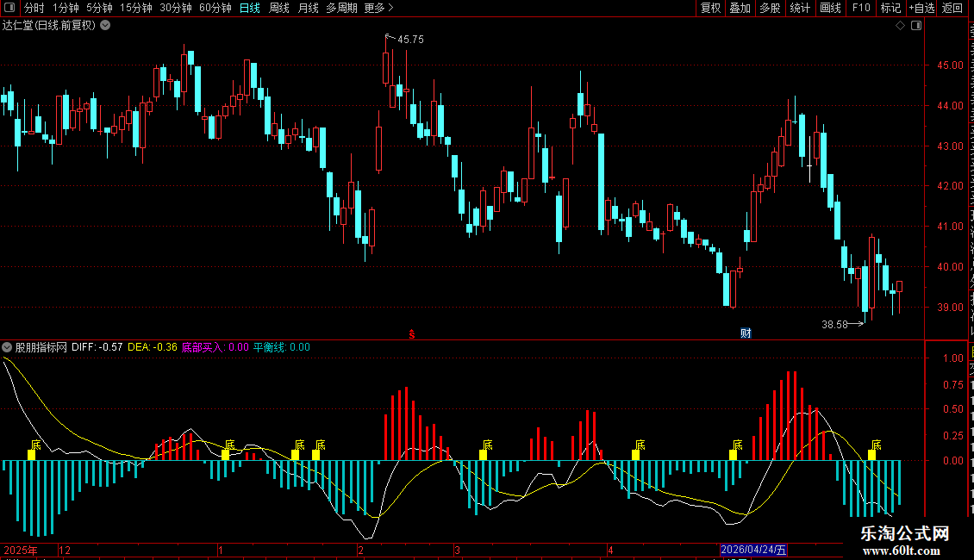
Task: Click the 财 financial marker icon
Action: [x=746, y=333]
